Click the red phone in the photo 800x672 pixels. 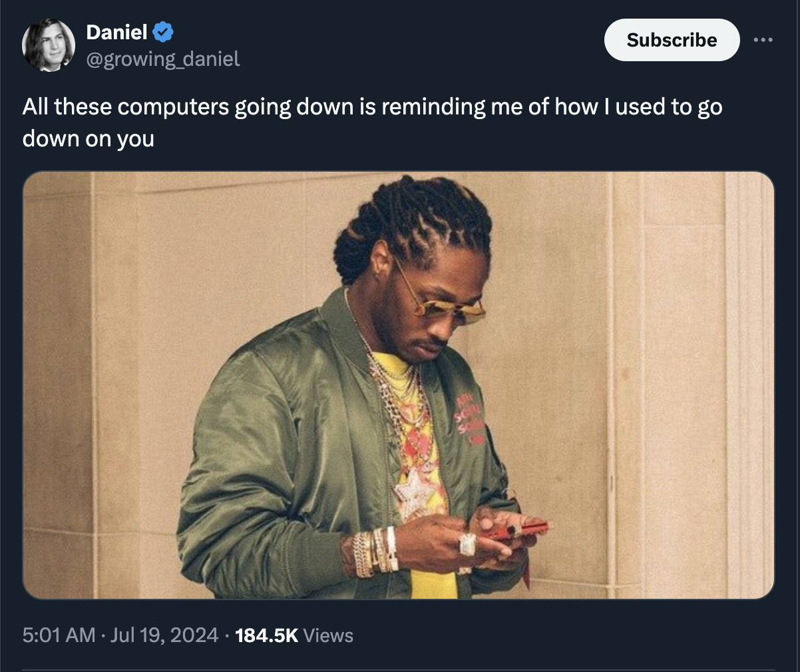[516, 530]
